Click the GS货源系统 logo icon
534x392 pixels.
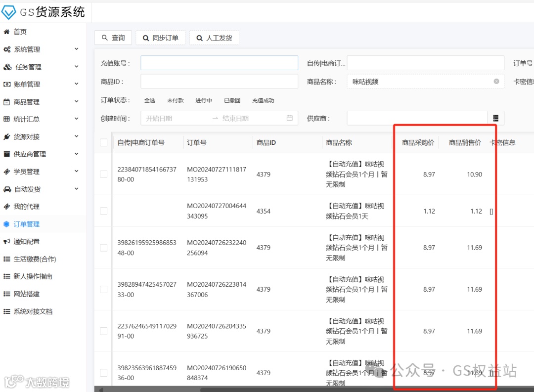pos(8,12)
